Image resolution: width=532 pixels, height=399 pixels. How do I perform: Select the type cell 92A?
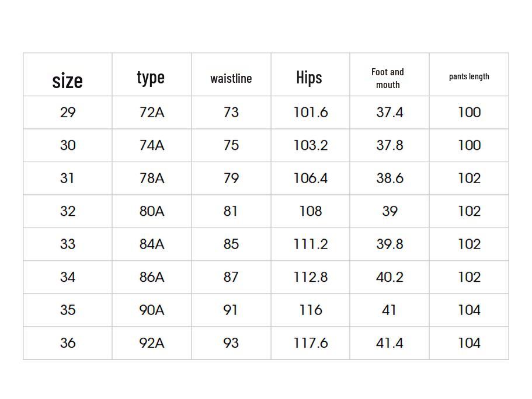click(152, 343)
